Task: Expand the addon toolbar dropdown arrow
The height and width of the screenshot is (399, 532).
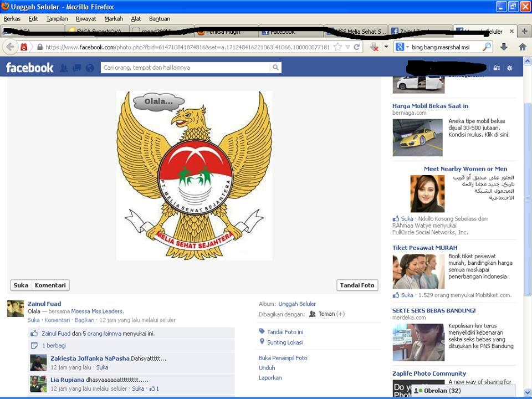Action: [x=386, y=47]
